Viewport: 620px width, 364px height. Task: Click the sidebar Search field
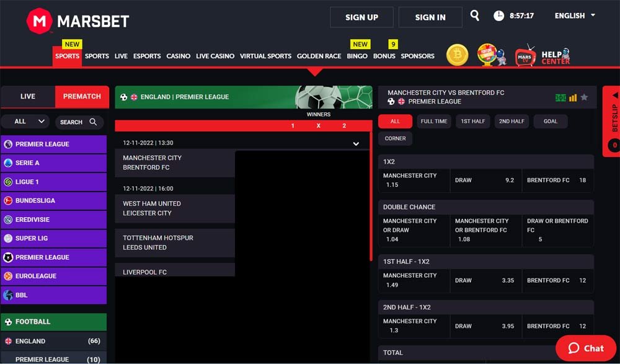(x=79, y=122)
